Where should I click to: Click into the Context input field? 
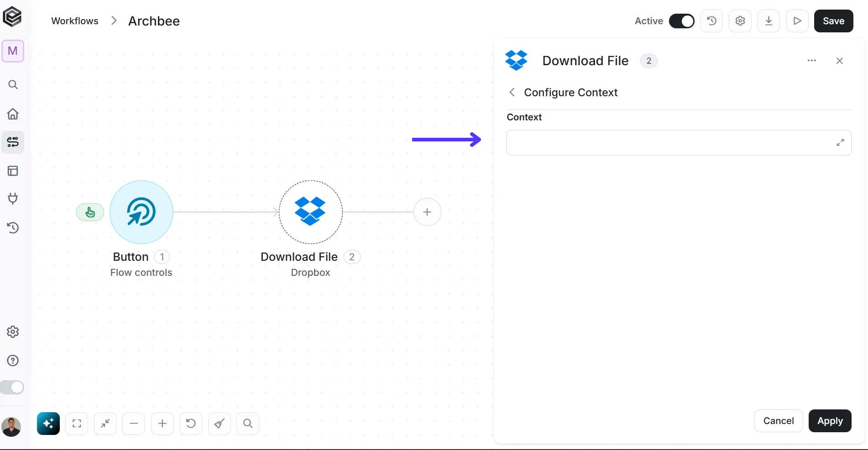pos(679,143)
